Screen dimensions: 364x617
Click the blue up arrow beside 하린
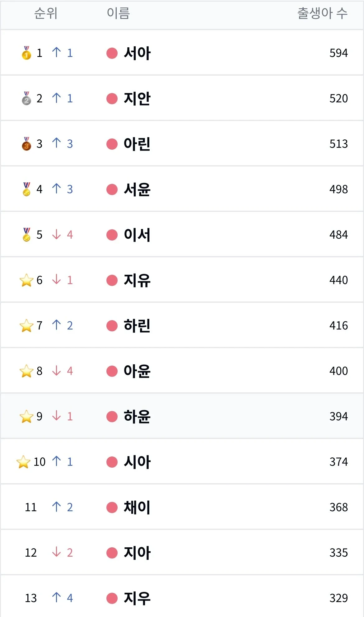click(57, 325)
